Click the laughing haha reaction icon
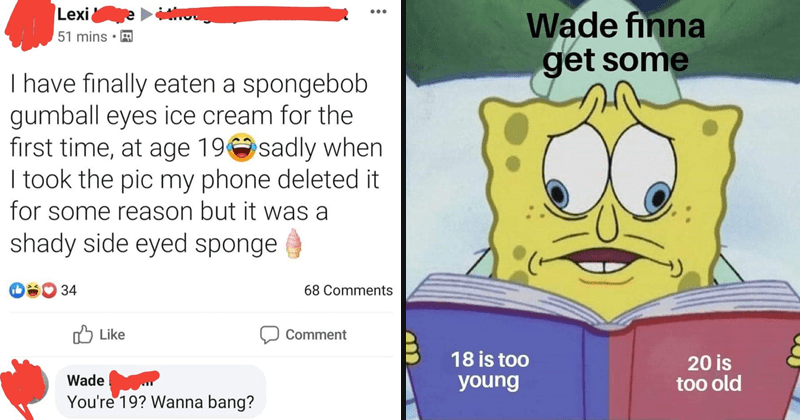Viewport: 800px width, 420px height. (x=33, y=290)
